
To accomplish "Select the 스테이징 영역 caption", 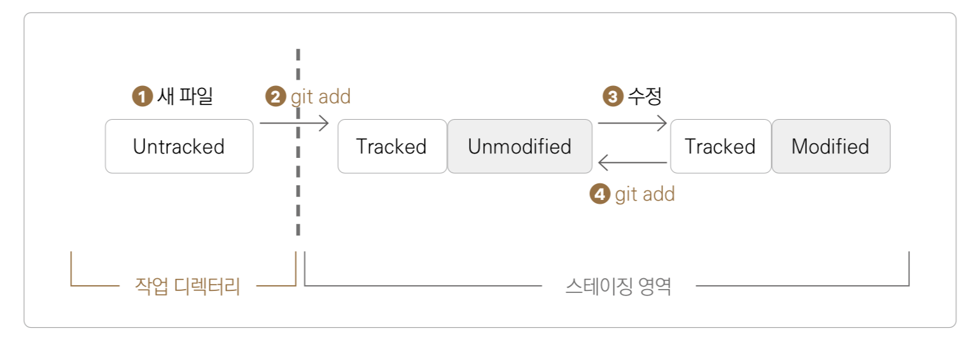I will click(618, 286).
